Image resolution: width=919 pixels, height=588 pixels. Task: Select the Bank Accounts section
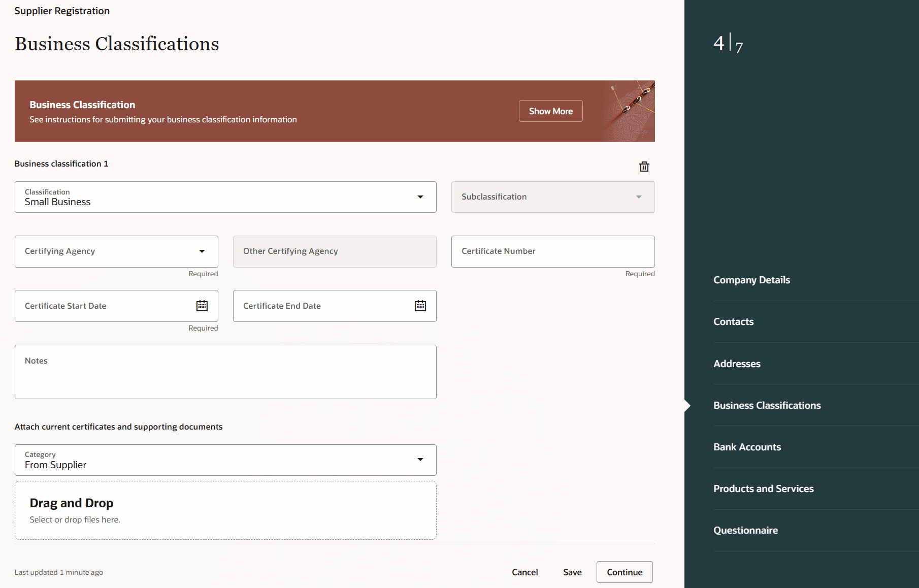[747, 447]
